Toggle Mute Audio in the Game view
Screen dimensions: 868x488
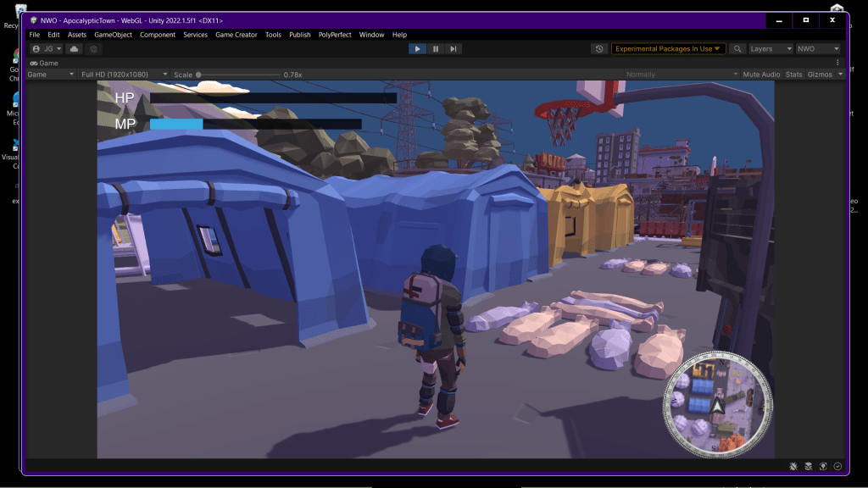coord(760,75)
